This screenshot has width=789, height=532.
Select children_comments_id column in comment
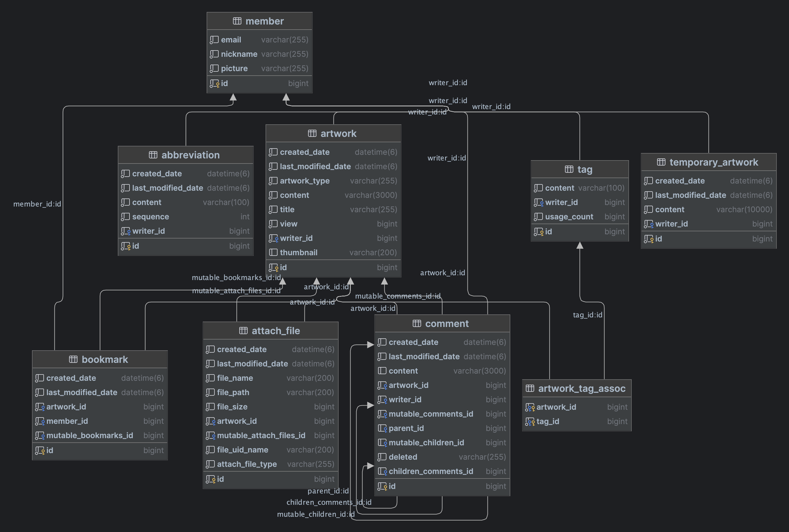tap(442, 471)
